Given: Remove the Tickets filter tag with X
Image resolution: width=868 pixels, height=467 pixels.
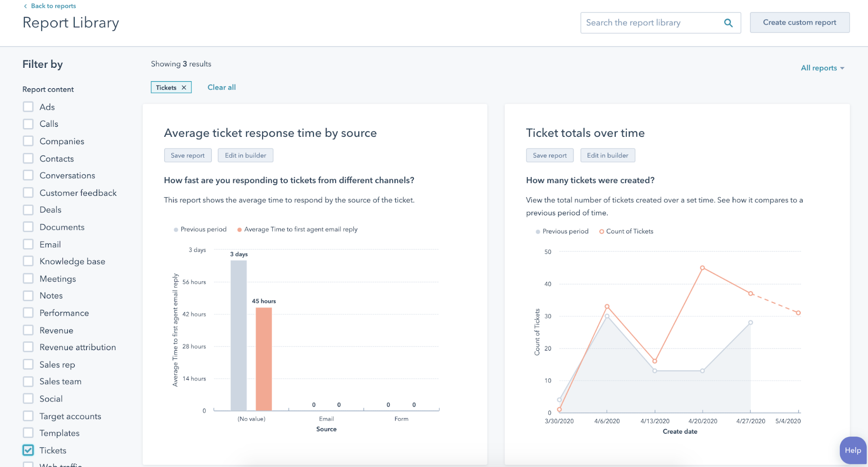Looking at the screenshot, I should pyautogui.click(x=184, y=88).
